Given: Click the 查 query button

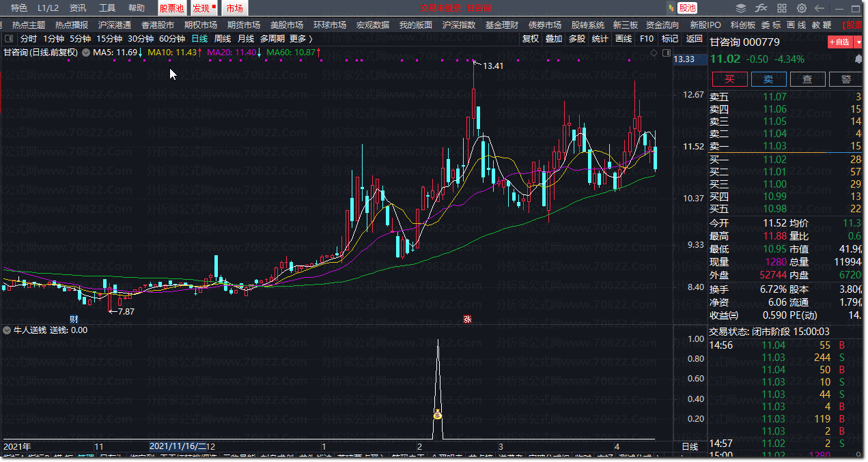Looking at the screenshot, I should pos(807,79).
